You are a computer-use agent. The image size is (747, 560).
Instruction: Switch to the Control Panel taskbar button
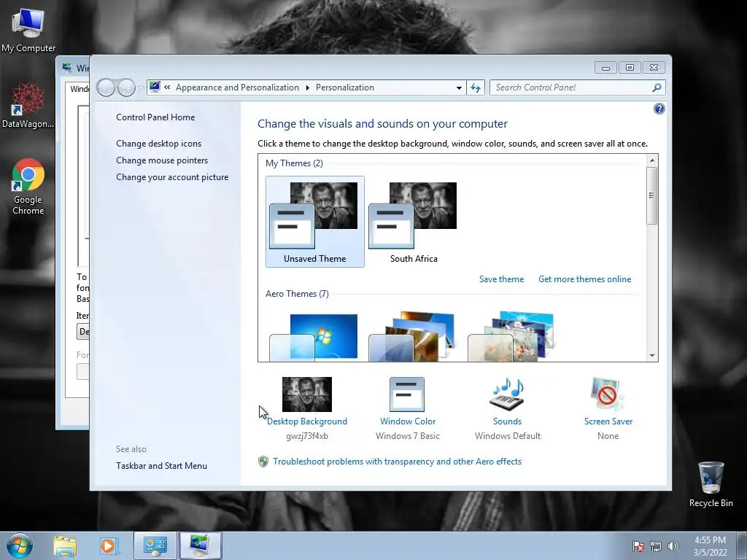(155, 545)
